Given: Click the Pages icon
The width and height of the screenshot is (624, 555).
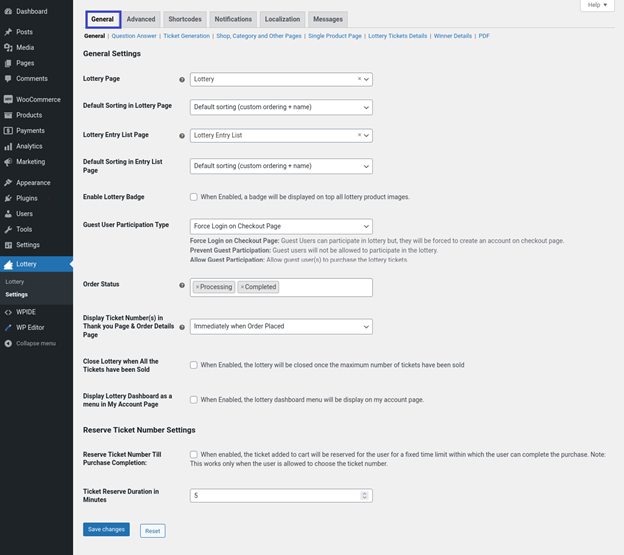Looking at the screenshot, I should pyautogui.click(x=8, y=63).
